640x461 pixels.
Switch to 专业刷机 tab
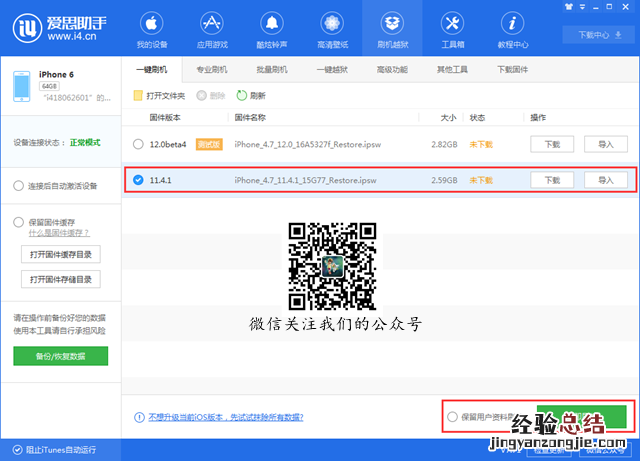(212, 70)
